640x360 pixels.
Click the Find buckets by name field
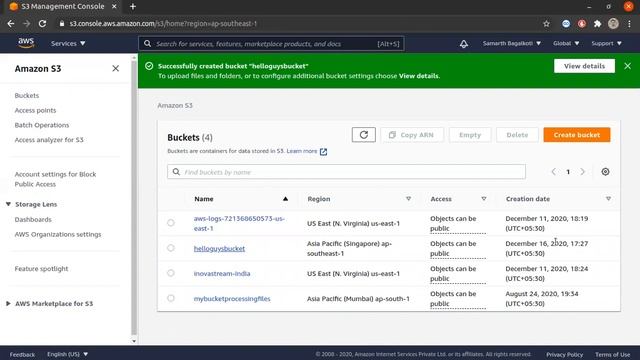[346, 172]
